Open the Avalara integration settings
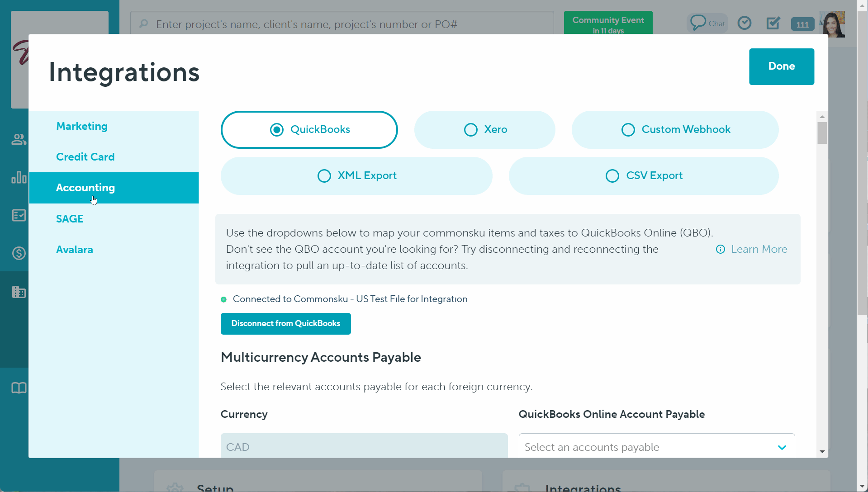Screen dimensions: 868x492 pyautogui.click(x=74, y=249)
